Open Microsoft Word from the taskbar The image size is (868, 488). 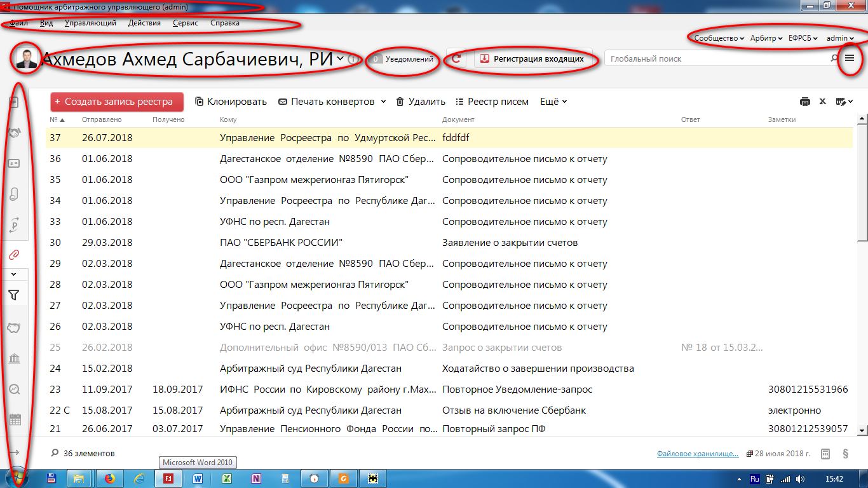tap(198, 478)
